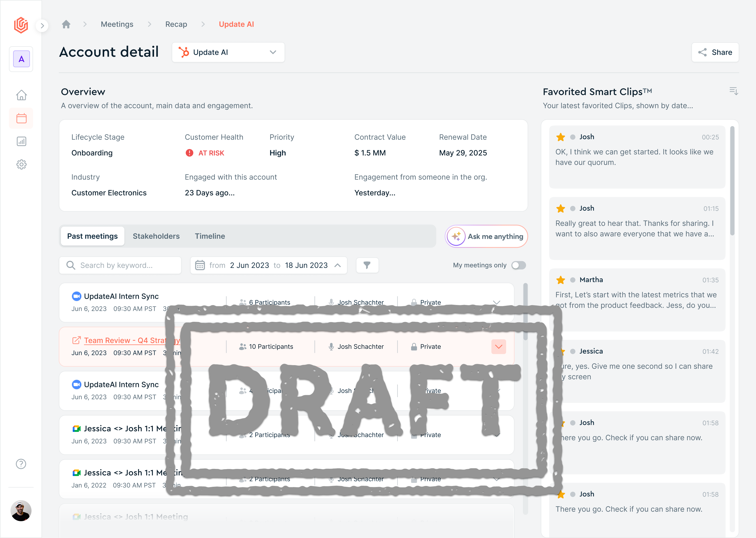Open the date range picker
756x538 pixels.
pyautogui.click(x=269, y=265)
